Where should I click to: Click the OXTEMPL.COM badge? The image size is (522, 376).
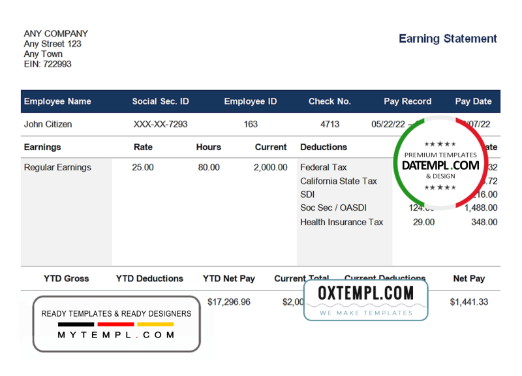click(366, 300)
